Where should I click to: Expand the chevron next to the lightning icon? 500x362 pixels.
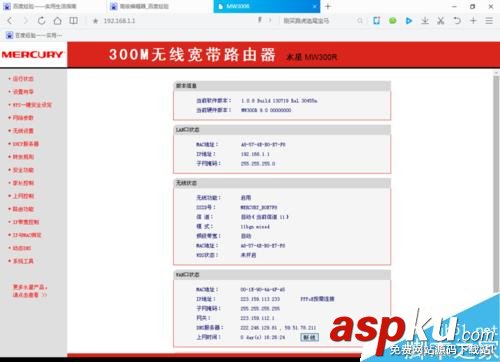[x=270, y=20]
